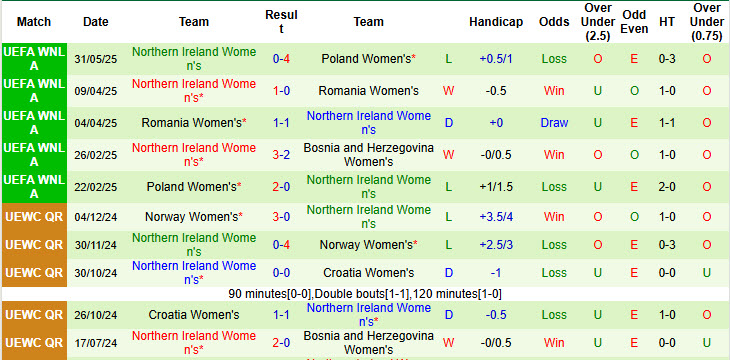Click the 90 minutes extra-time note row
730x360 pixels.
point(365,294)
